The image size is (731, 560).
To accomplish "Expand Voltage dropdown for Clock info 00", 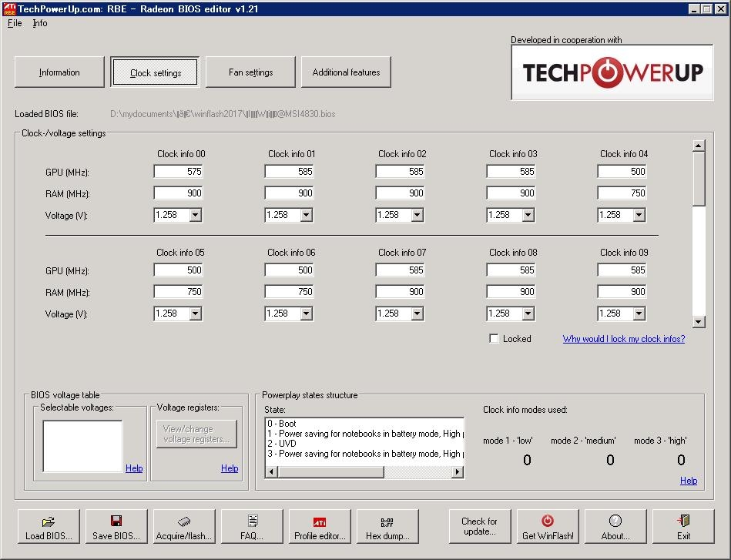I will 196,216.
